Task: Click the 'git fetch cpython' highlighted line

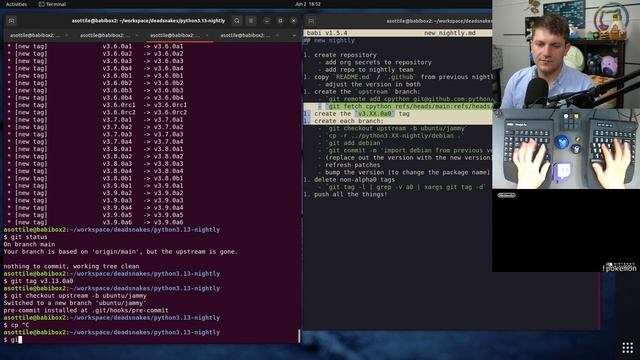Action: [410, 106]
